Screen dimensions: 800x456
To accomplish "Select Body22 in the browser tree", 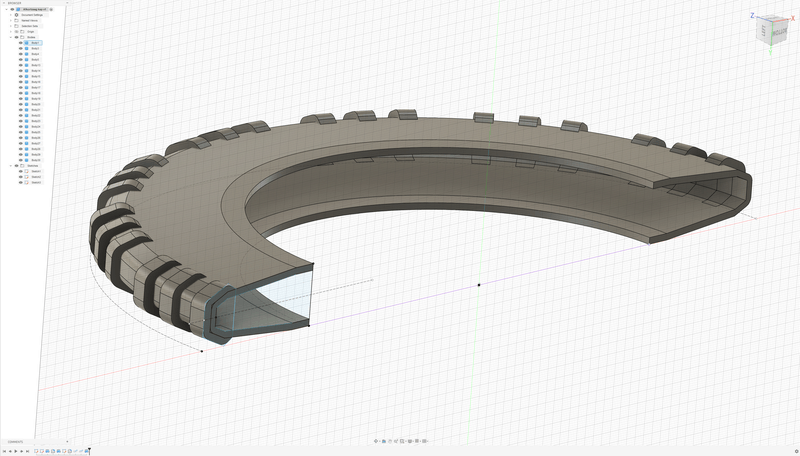I will pyautogui.click(x=35, y=115).
